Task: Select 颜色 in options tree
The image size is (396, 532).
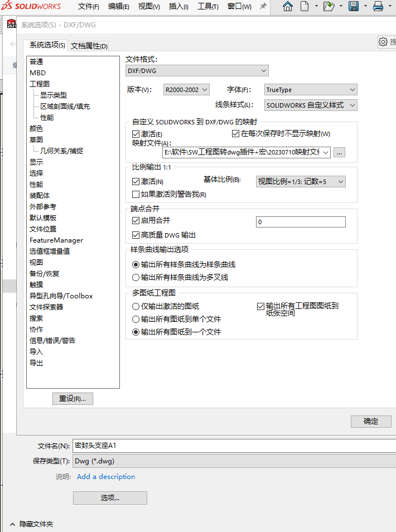Action: tap(36, 129)
